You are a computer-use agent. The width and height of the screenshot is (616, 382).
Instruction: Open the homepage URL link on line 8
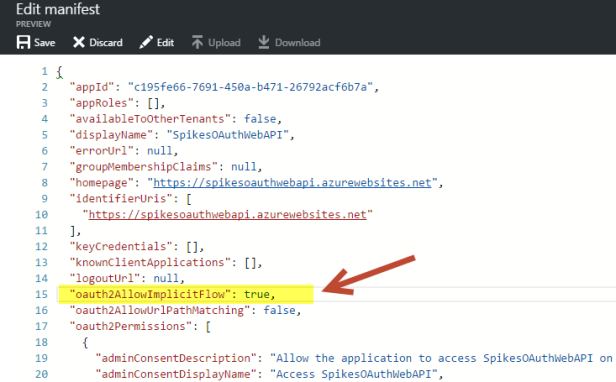[x=292, y=183]
